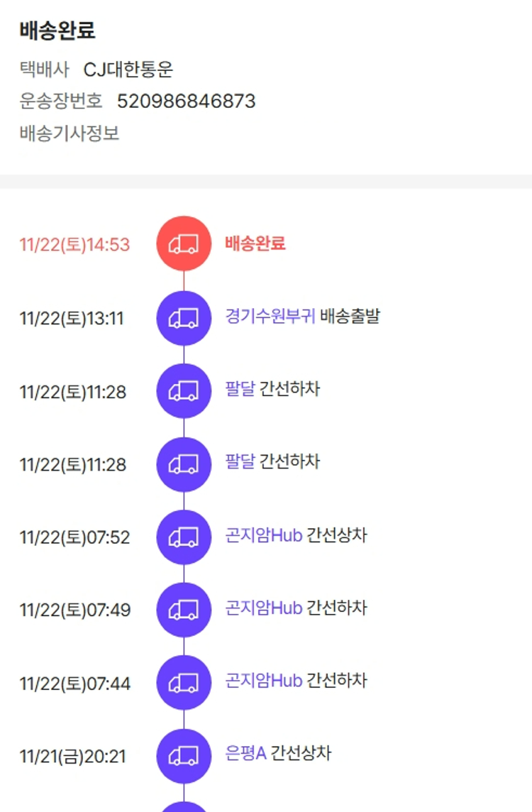Image resolution: width=532 pixels, height=812 pixels.
Task: Select the 배송기사정보 label
Action: tap(70, 133)
